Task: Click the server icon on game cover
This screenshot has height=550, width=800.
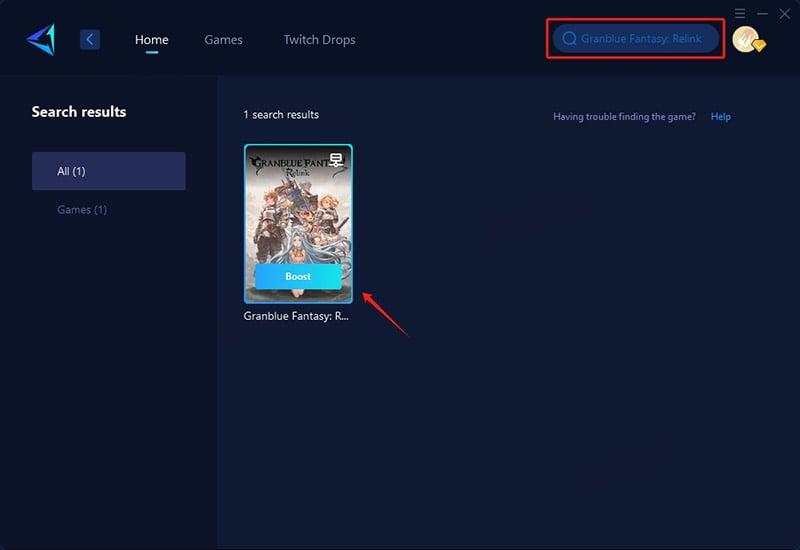Action: (x=336, y=160)
